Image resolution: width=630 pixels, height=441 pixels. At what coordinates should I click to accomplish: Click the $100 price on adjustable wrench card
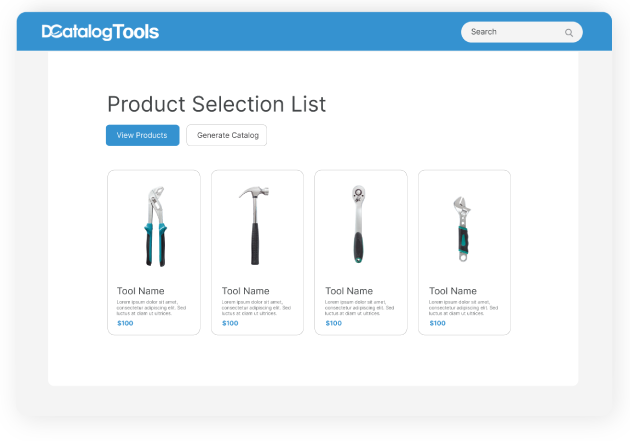tap(438, 323)
